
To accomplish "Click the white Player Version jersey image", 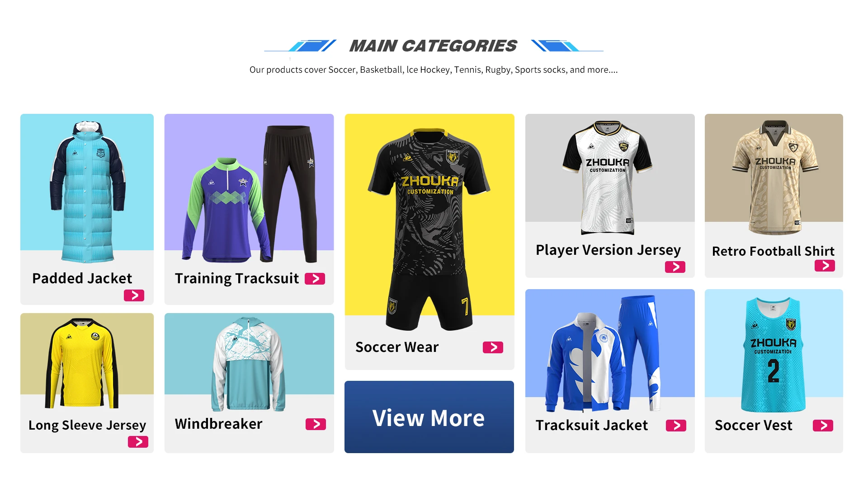I will pos(607,178).
